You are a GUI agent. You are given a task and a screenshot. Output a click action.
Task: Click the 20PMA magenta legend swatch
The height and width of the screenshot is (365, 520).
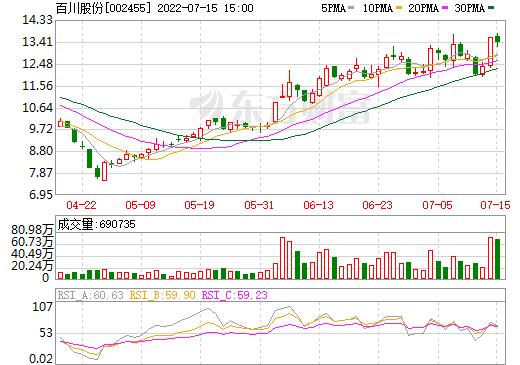(445, 8)
